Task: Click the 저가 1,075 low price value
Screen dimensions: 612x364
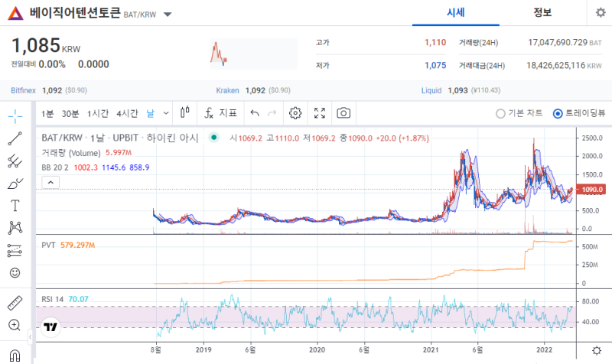Action: tap(435, 66)
